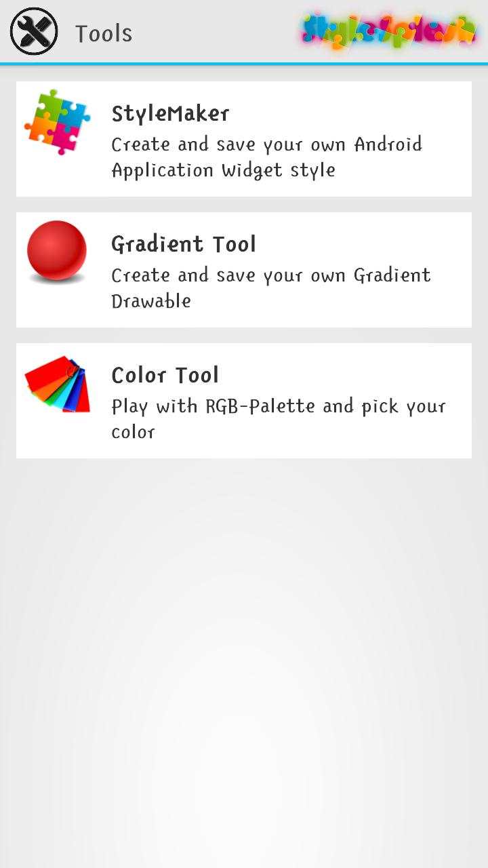488x868 pixels.
Task: Click the StyleMaker title text
Action: pyautogui.click(x=170, y=113)
